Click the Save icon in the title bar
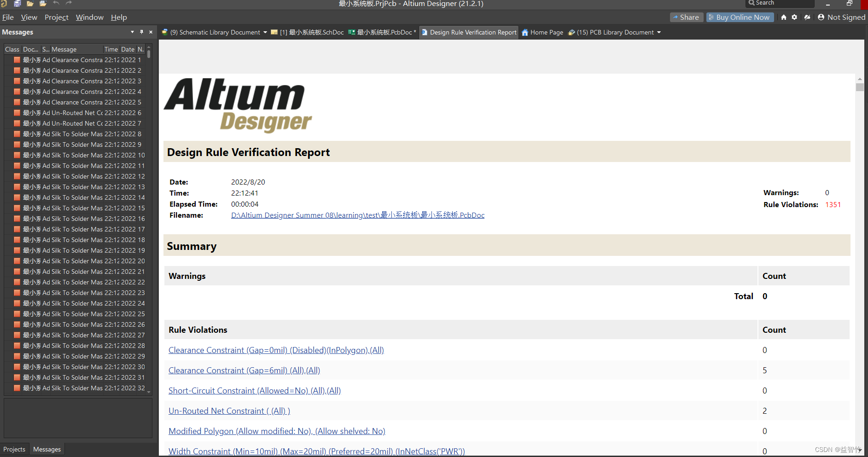Screen dimensions: 868x457 point(17,3)
